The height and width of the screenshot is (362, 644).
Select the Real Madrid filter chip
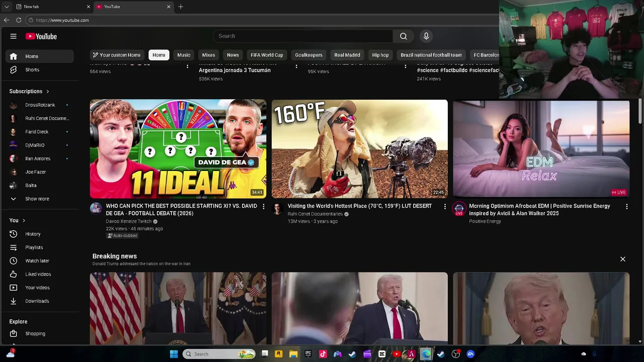coord(347,55)
